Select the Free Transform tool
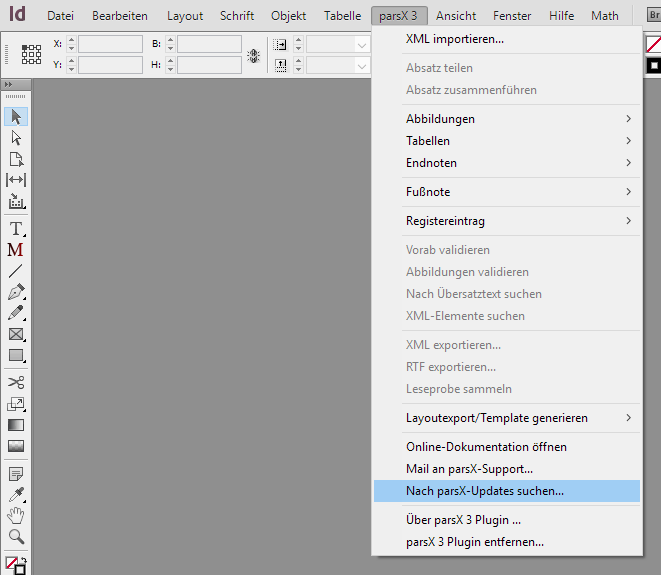This screenshot has height=575, width=661. pyautogui.click(x=16, y=404)
